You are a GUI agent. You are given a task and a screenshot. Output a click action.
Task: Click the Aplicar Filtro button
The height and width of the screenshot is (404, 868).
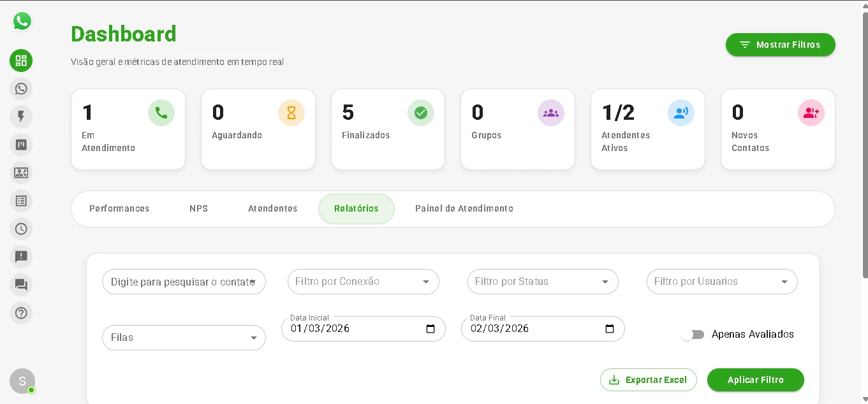pos(755,380)
